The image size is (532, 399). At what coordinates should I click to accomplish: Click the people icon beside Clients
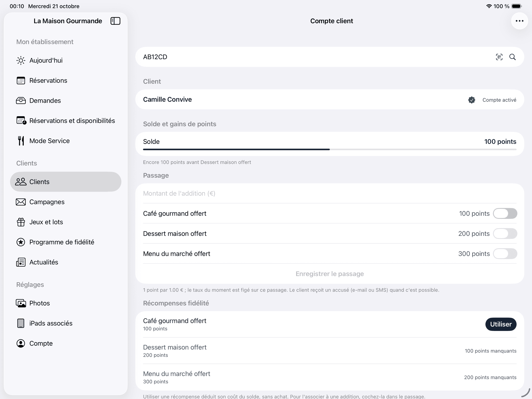point(21,182)
